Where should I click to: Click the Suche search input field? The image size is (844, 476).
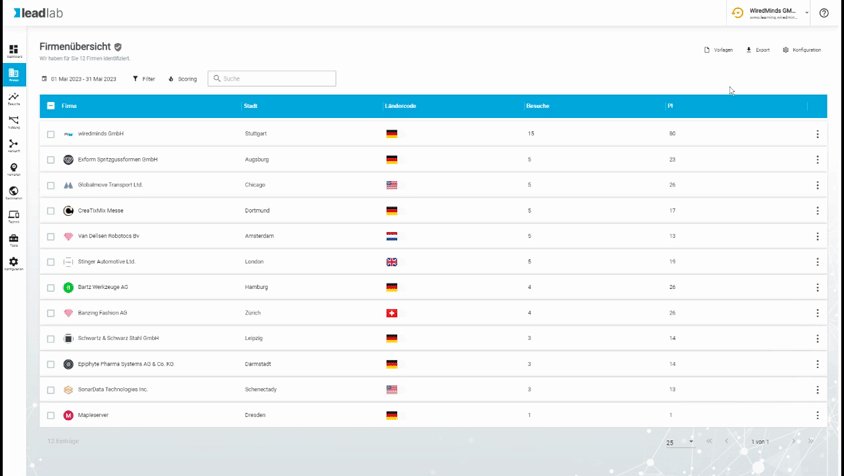point(272,79)
